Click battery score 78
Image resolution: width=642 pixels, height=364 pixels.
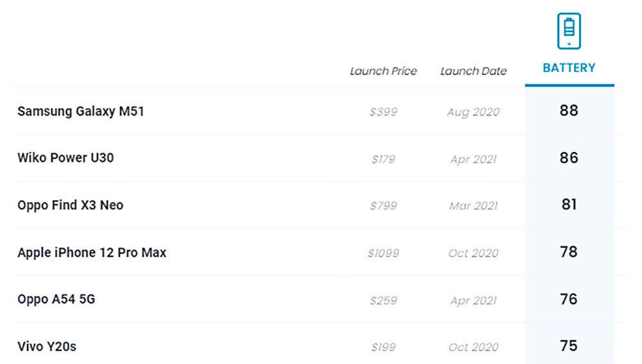569,252
